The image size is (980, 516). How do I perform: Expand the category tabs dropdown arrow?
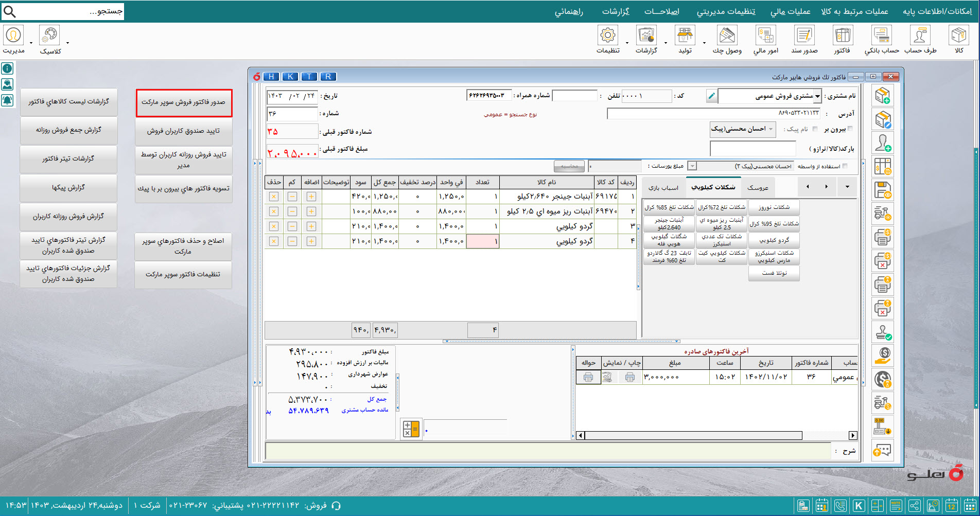pos(847,187)
